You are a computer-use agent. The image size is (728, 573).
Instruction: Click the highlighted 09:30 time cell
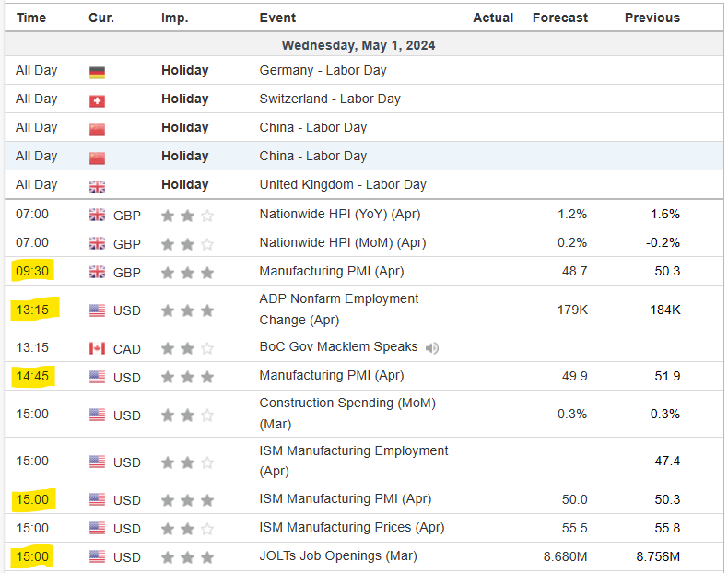tap(32, 272)
